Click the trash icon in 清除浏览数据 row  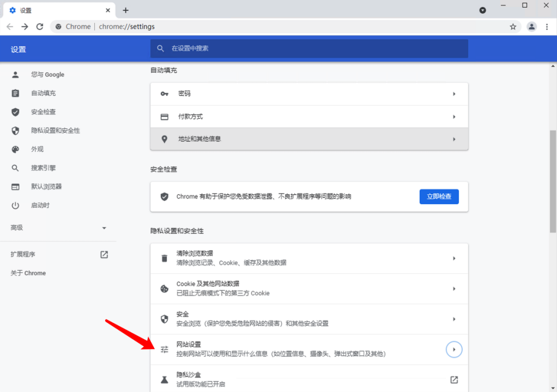click(164, 258)
